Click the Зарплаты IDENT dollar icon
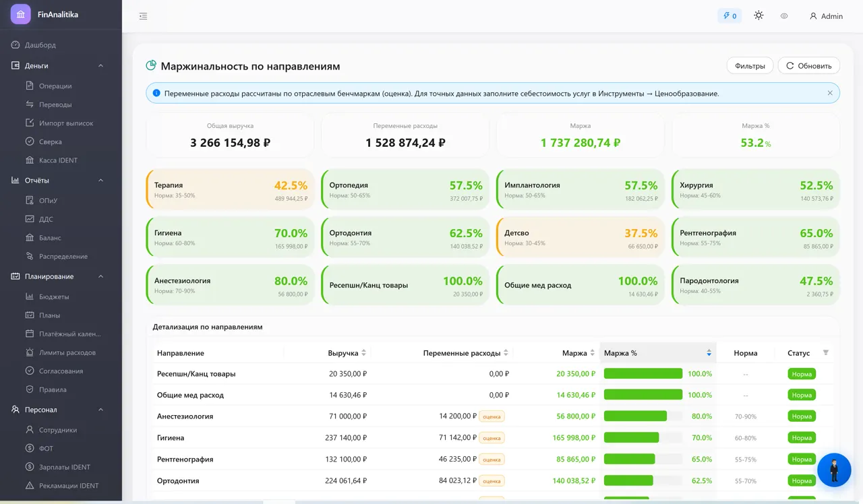The image size is (863, 504). [30, 467]
